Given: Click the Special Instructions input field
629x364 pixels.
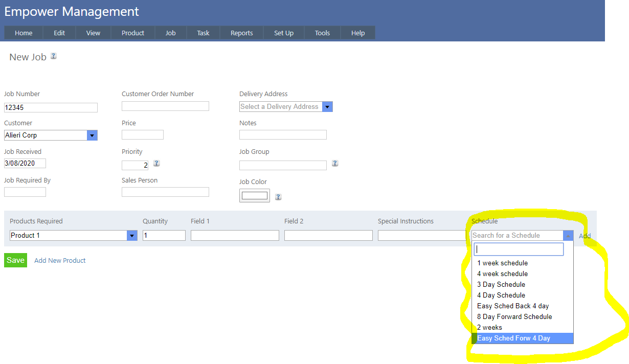Looking at the screenshot, I should [422, 236].
